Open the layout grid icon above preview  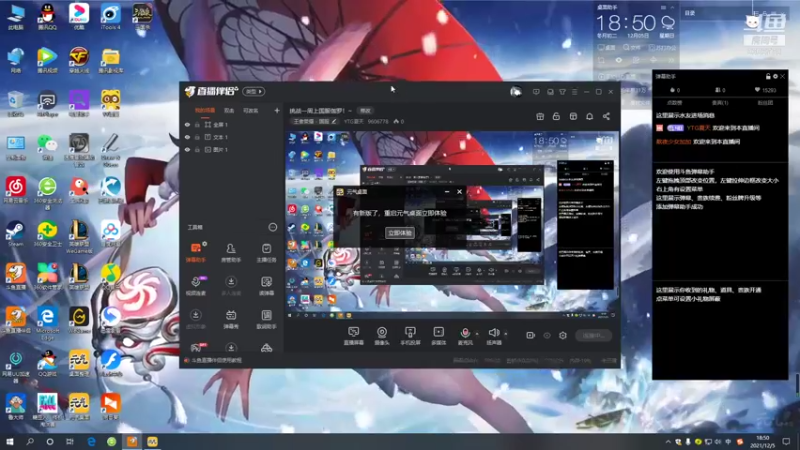point(573,116)
